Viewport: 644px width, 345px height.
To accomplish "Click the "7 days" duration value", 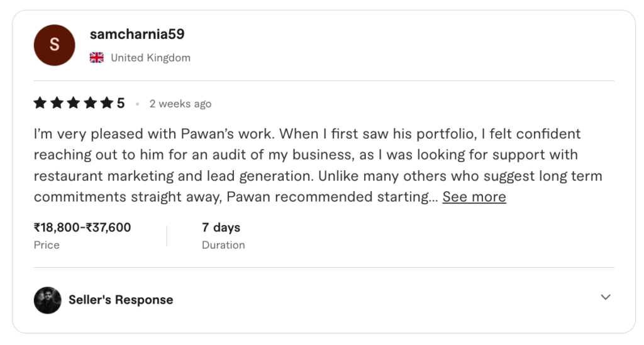I will [221, 227].
